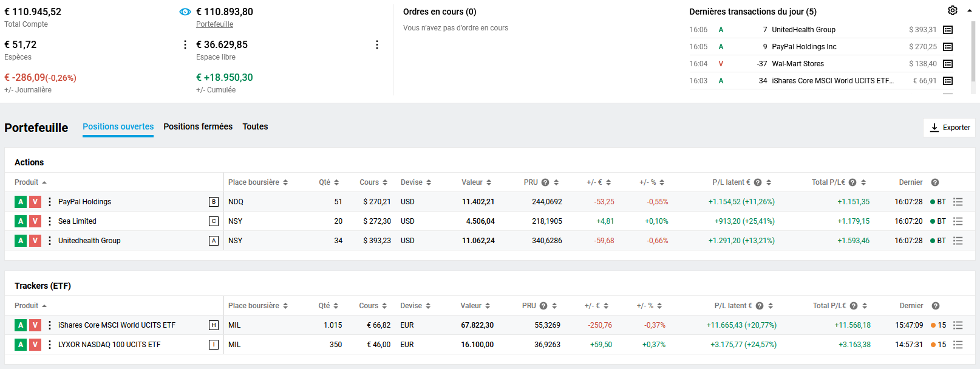Switch to the Positions fermées tab
Image resolution: width=980 pixels, height=369 pixels.
click(x=198, y=126)
